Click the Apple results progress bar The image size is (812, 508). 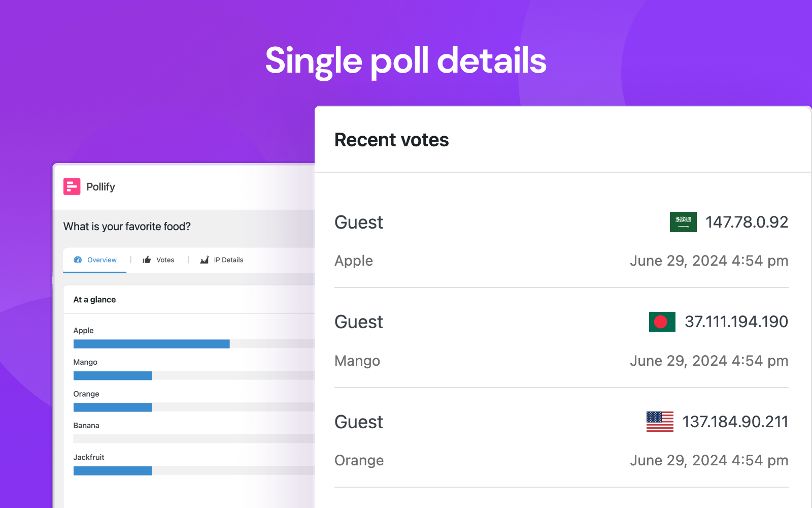pos(193,344)
